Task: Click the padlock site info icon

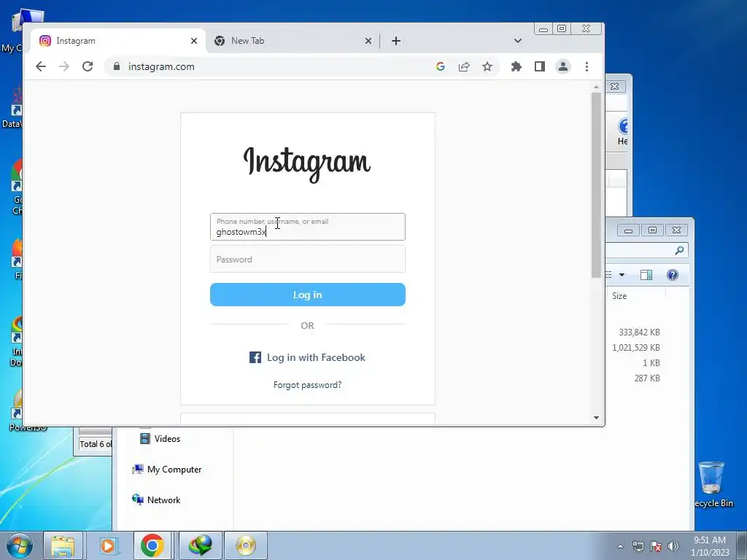Action: click(117, 66)
